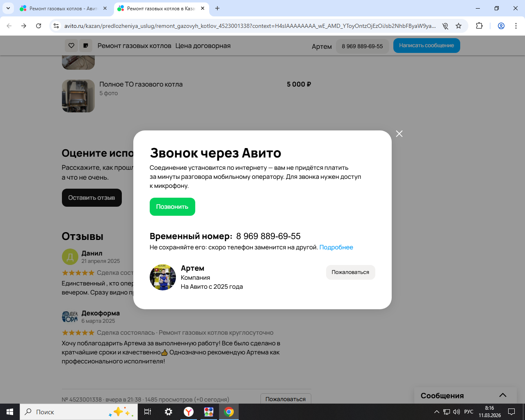Add listing to favorites with heart icon
Viewport: 525px width, 420px height.
(71, 46)
